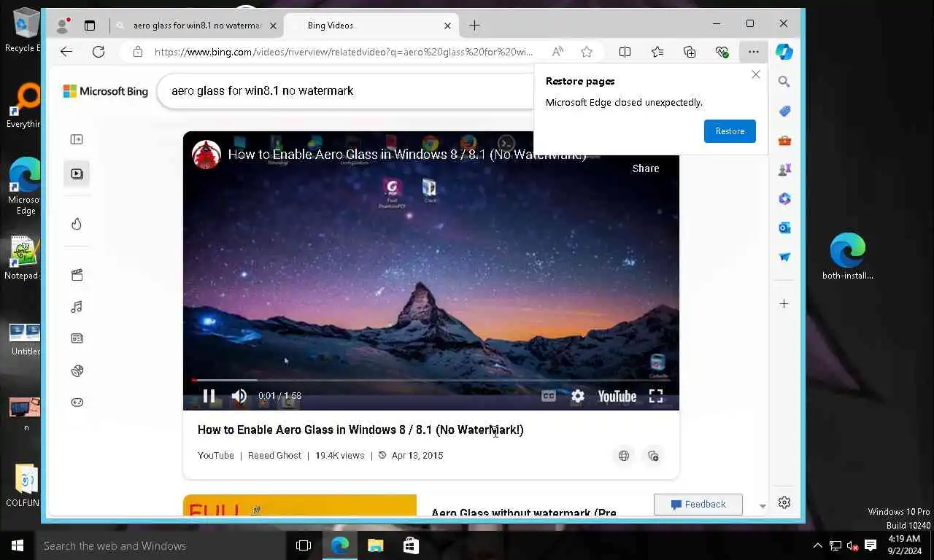Open a new browser tab
Image resolution: width=934 pixels, height=560 pixels.
click(x=474, y=26)
